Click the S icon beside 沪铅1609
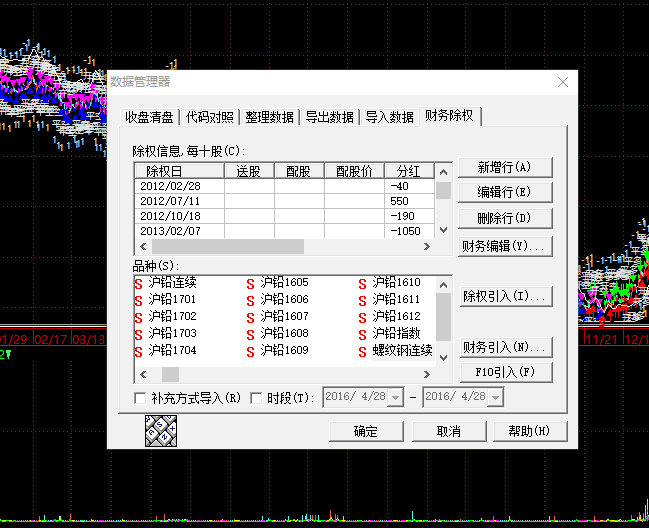The image size is (649, 528). [x=250, y=352]
